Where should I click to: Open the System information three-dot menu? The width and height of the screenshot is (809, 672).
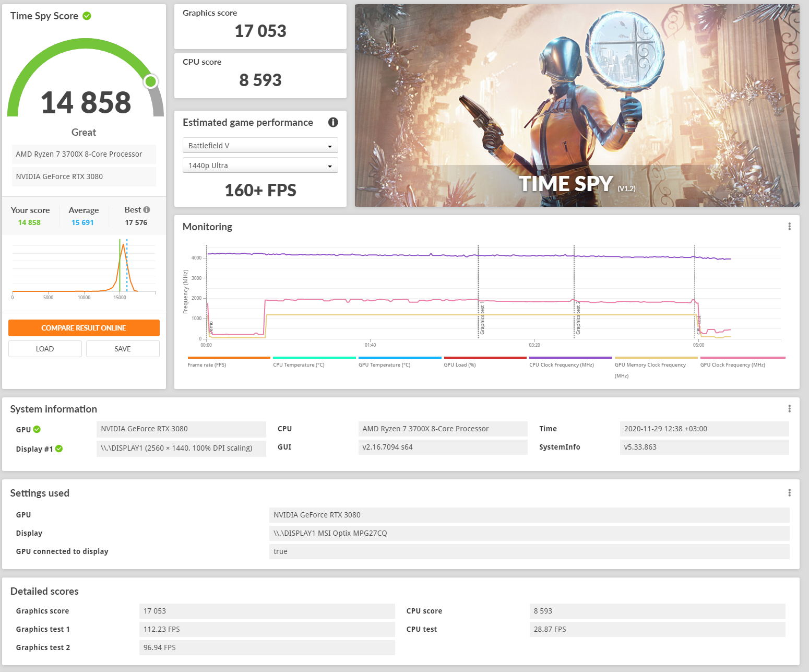click(789, 409)
